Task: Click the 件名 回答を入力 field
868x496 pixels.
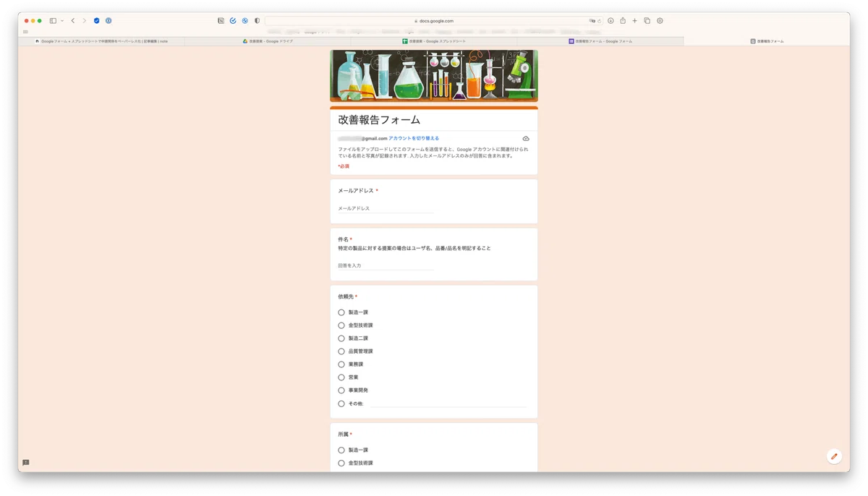Action: [386, 265]
